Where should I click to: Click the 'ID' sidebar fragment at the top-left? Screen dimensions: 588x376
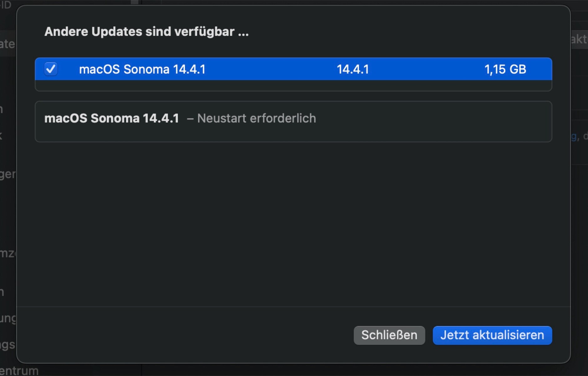pos(6,4)
